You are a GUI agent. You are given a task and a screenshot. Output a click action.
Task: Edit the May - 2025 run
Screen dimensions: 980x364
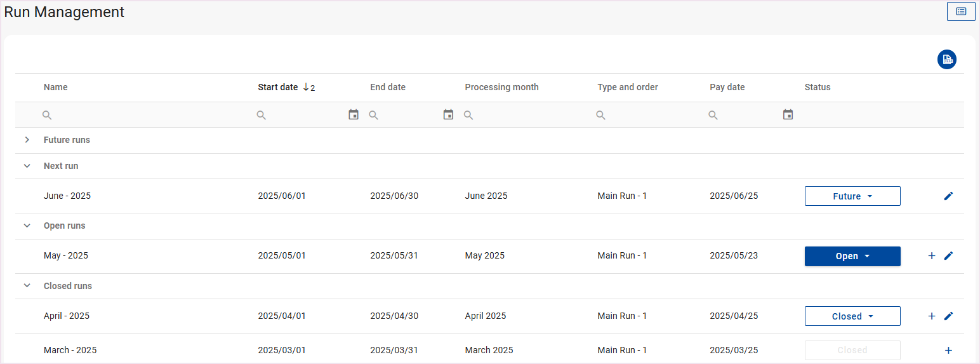pyautogui.click(x=948, y=256)
